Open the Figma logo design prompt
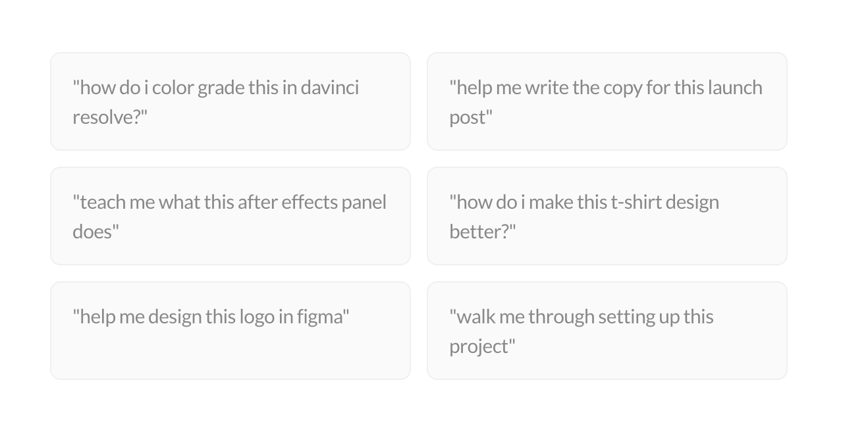 click(x=231, y=331)
